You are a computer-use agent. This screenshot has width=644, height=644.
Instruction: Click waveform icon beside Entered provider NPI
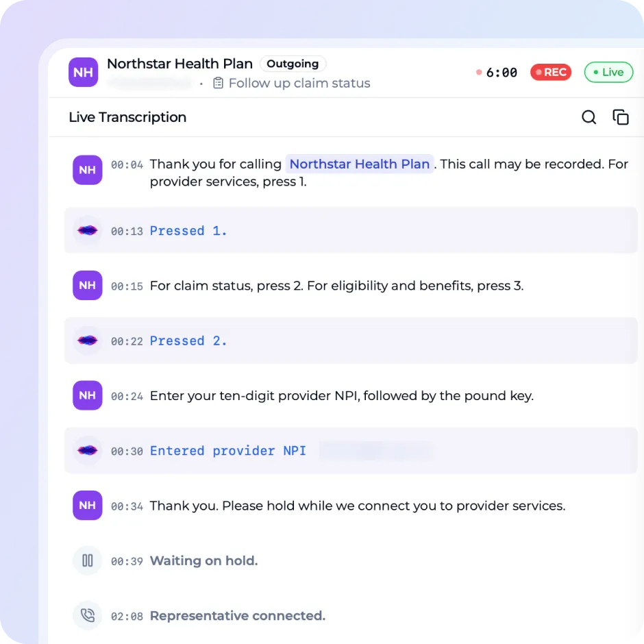click(x=88, y=451)
